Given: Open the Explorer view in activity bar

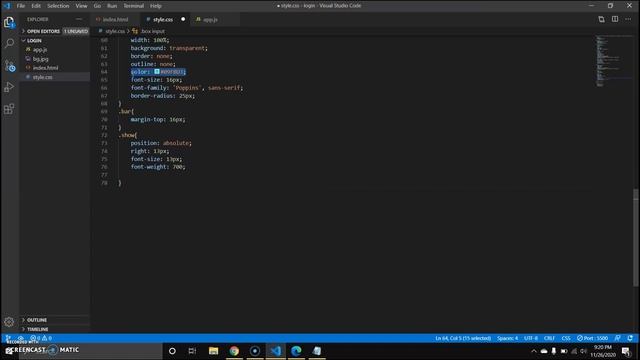Looking at the screenshot, I should (9, 22).
